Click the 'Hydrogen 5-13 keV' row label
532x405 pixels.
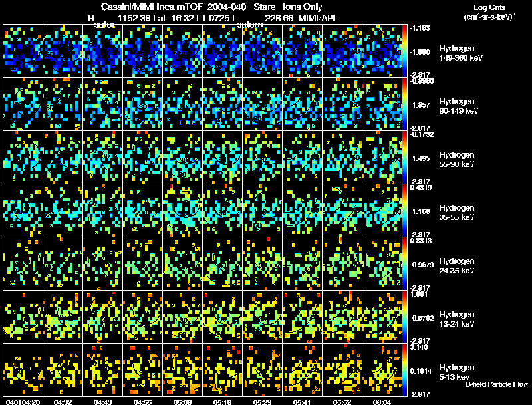click(457, 372)
